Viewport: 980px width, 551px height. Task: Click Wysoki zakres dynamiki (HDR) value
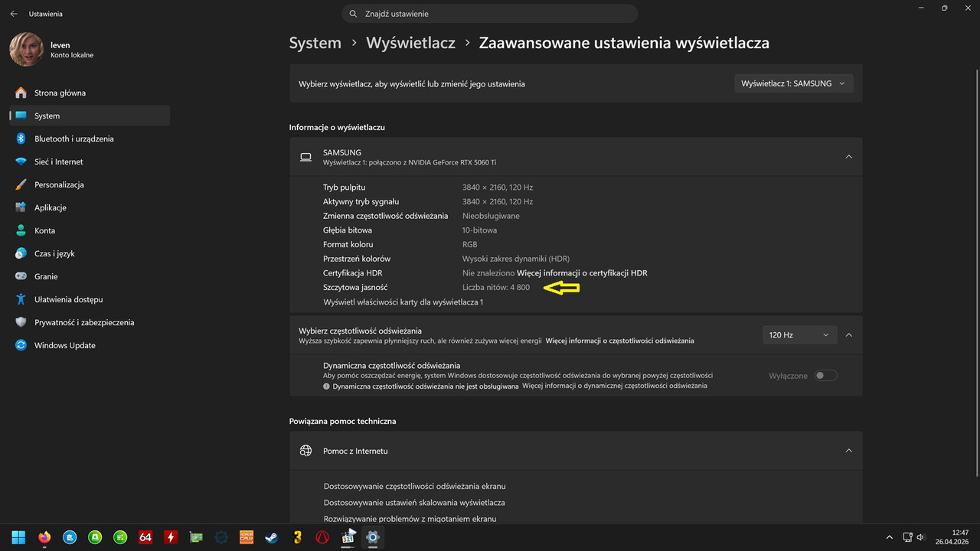pos(516,259)
